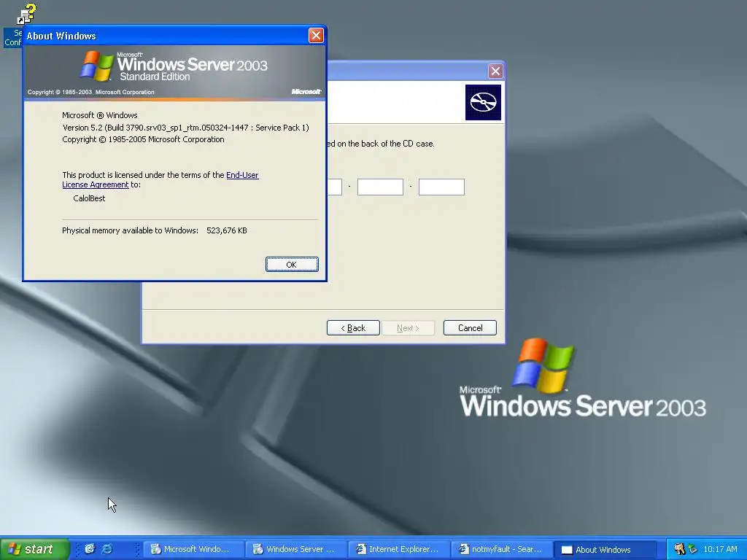
Task: Close the About Windows dialog
Action: [316, 35]
